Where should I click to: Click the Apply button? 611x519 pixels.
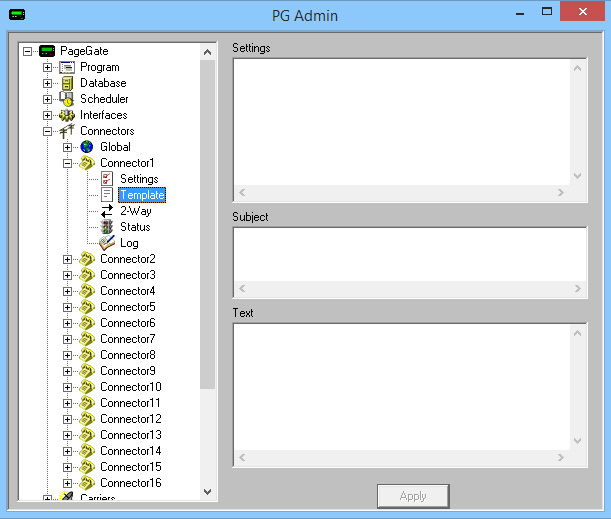pos(413,496)
